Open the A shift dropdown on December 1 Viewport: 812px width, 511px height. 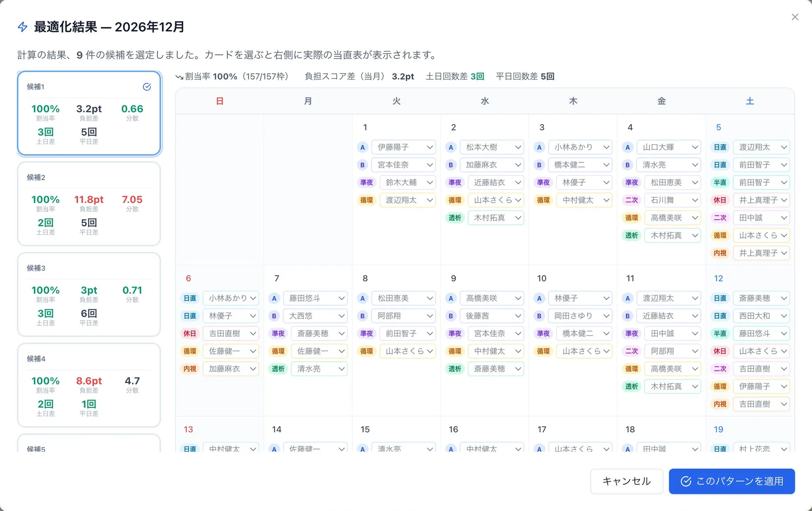click(x=403, y=147)
